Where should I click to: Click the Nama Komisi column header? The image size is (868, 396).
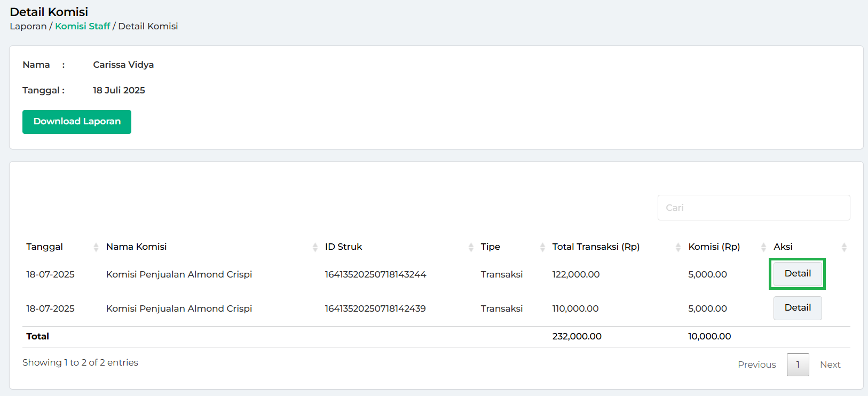[136, 247]
